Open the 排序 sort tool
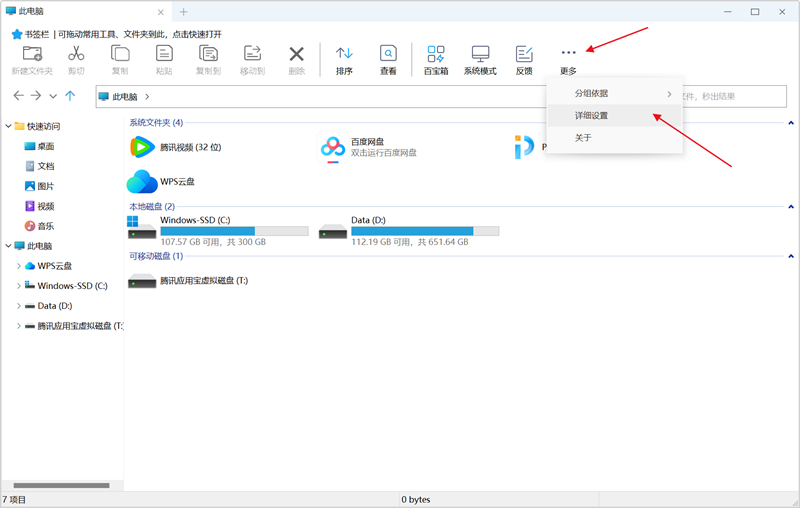This screenshot has height=508, width=800. coord(344,55)
